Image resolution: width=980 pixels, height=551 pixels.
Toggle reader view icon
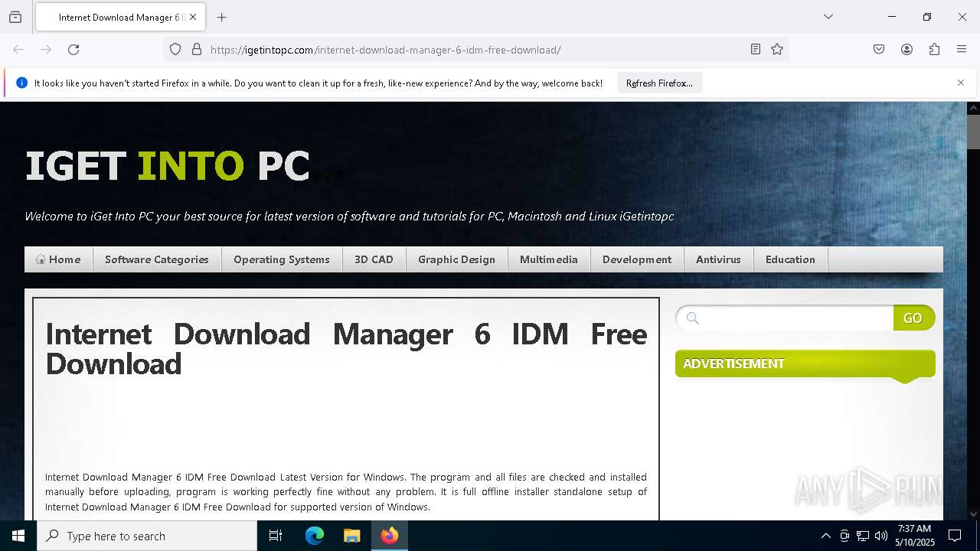click(x=756, y=50)
